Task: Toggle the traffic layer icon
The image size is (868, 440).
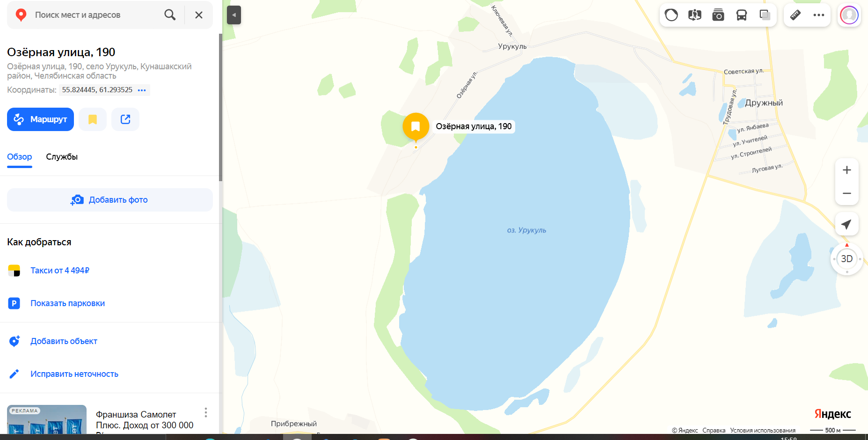Action: (x=671, y=15)
